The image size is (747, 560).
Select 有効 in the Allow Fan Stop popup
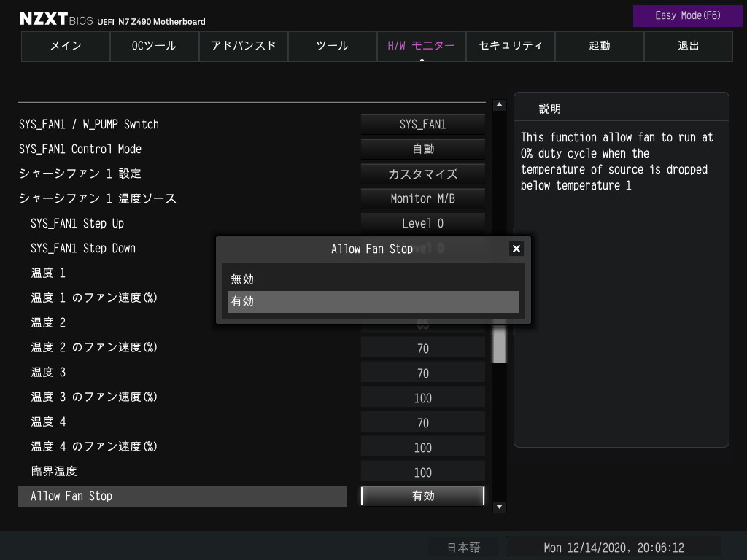pos(373,301)
